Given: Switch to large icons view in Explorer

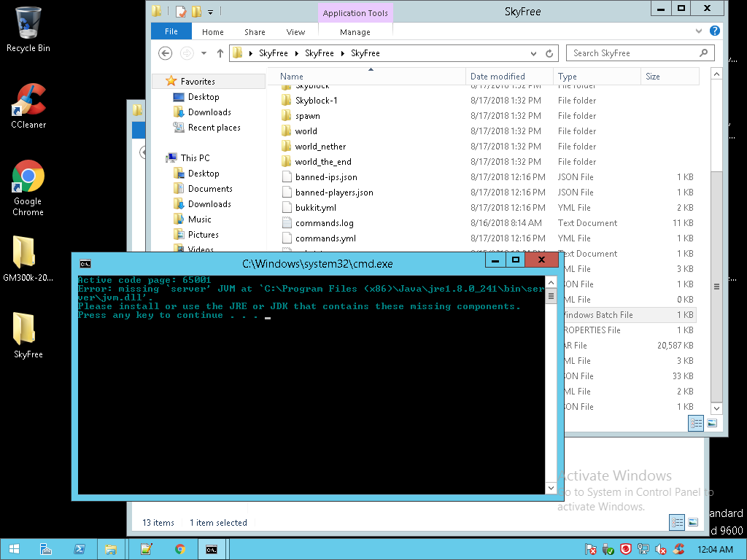Looking at the screenshot, I should click(711, 423).
